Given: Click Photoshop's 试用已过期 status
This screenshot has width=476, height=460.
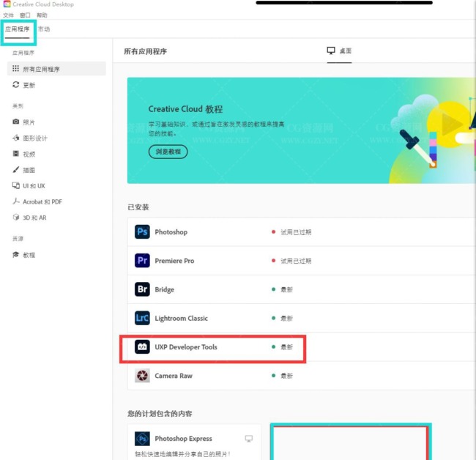Looking at the screenshot, I should tap(296, 232).
